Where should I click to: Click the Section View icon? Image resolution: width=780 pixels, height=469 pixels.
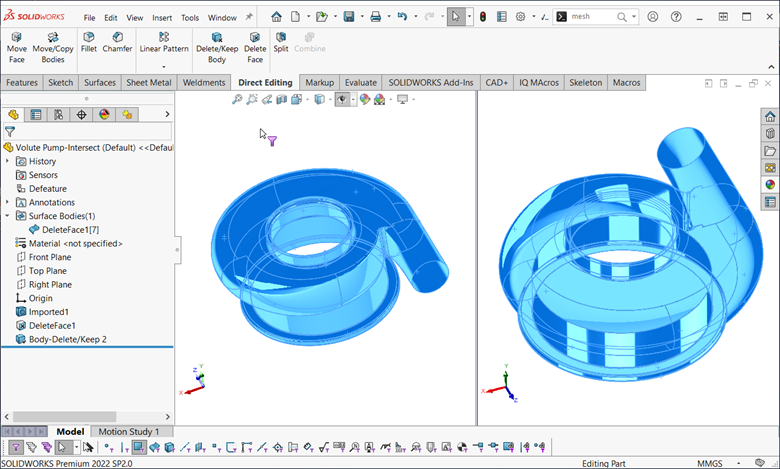pos(282,99)
